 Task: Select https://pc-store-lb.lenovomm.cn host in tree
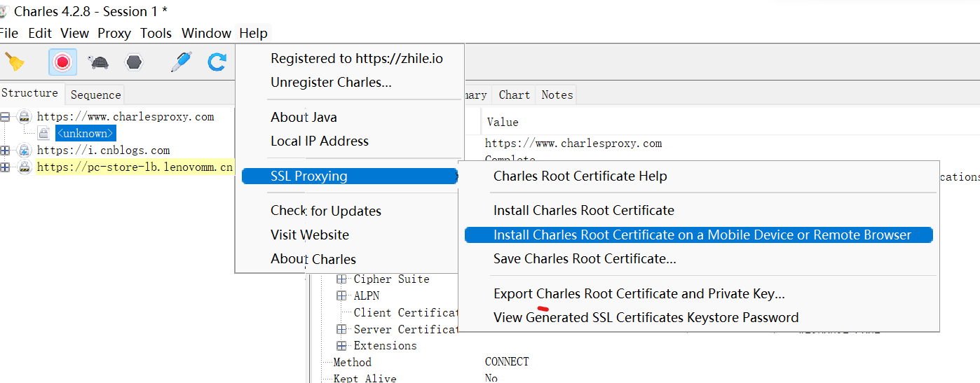pos(135,167)
